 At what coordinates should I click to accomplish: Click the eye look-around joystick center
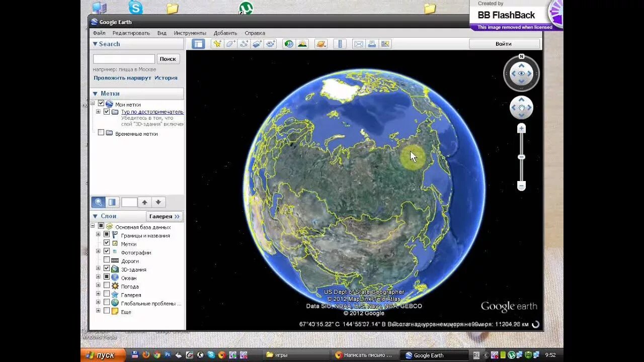(x=521, y=73)
